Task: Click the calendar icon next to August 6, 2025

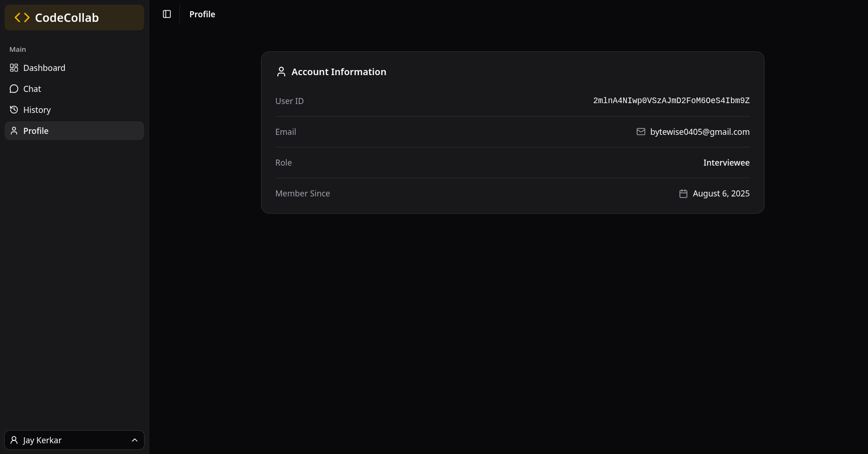Action: (682, 193)
